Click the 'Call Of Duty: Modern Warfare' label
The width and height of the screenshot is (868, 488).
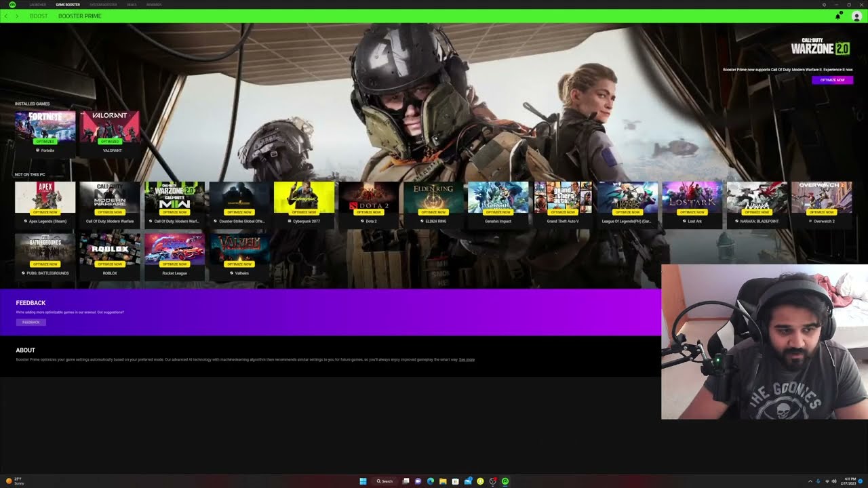tap(110, 221)
